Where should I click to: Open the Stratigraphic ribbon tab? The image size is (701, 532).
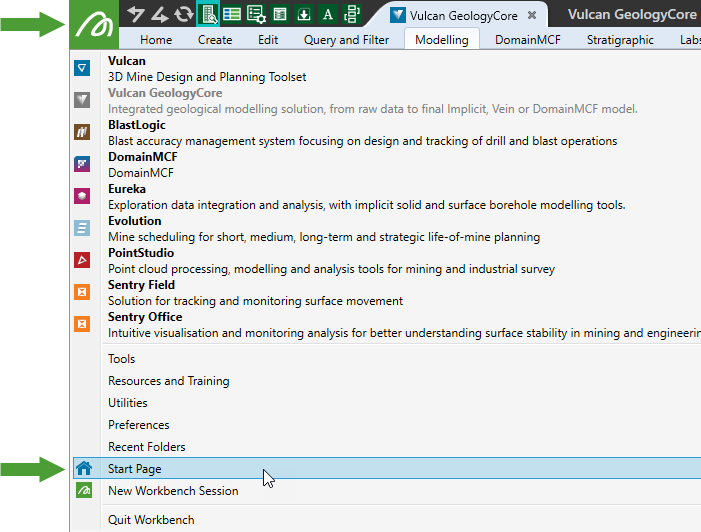pos(620,40)
